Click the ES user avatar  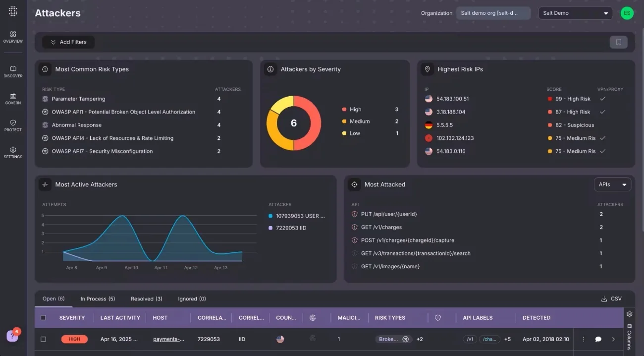coord(627,13)
